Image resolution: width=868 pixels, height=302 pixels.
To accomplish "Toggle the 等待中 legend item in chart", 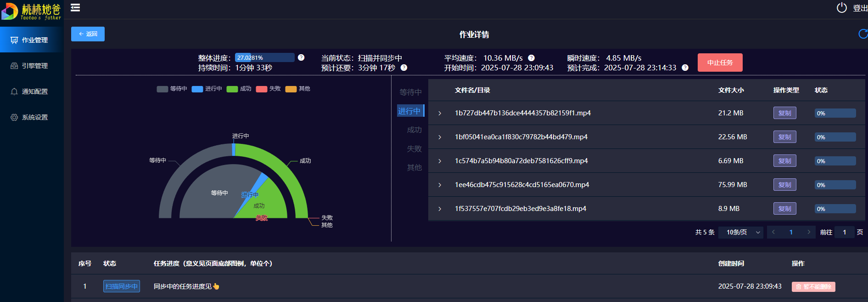I will point(172,89).
